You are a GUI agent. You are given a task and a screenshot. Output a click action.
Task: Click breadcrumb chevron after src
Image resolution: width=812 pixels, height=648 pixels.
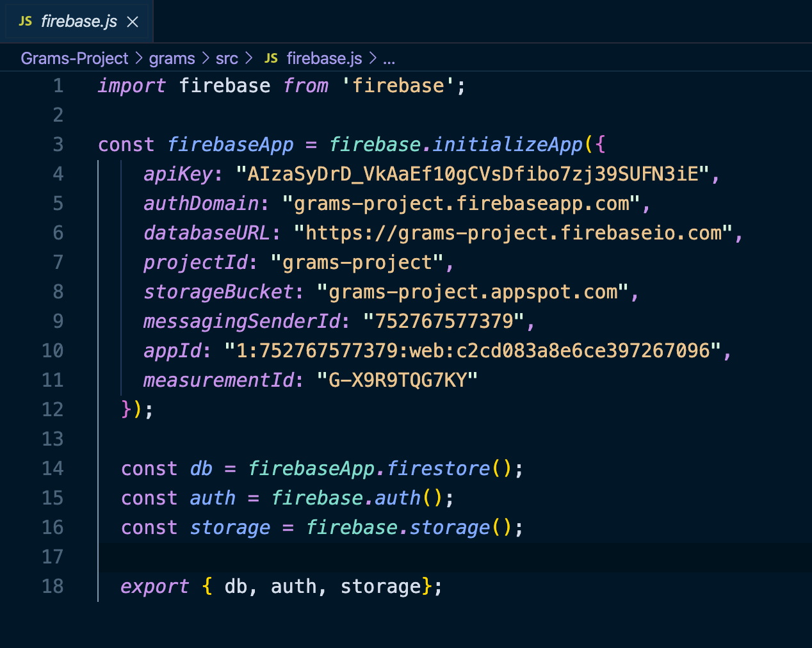point(249,58)
